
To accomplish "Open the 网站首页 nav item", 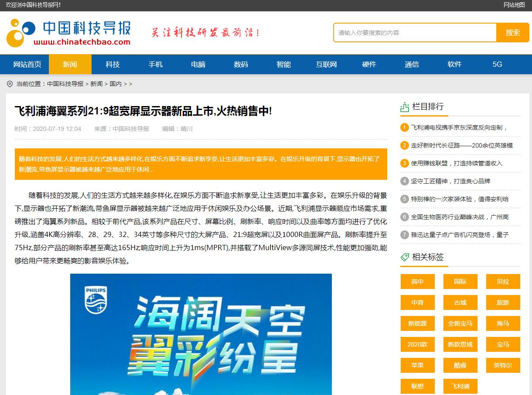I will pyautogui.click(x=27, y=65).
